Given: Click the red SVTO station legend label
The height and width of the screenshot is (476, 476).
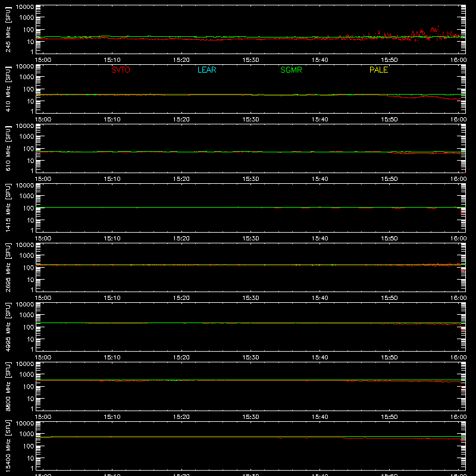Looking at the screenshot, I should (x=121, y=70).
